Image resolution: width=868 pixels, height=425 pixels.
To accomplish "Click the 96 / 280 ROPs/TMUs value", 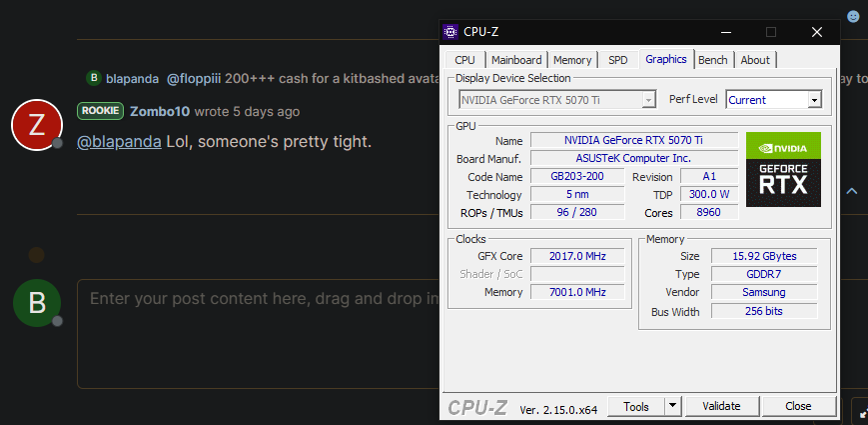I will 577,212.
